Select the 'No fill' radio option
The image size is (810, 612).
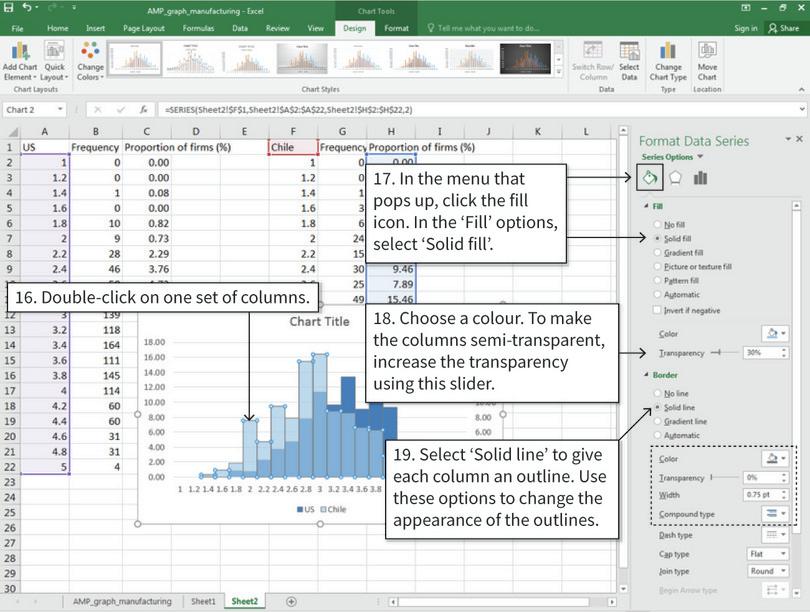coord(656,225)
